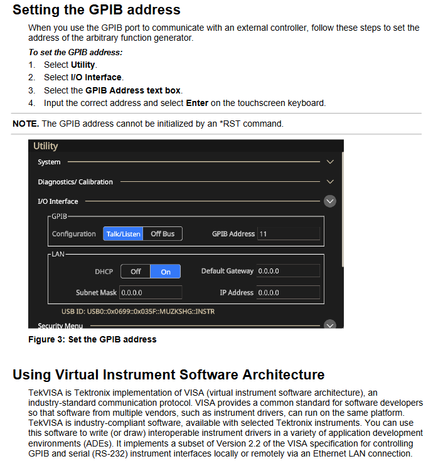Open the Diagnostics/ Calibration menu label
The height and width of the screenshot is (476, 448).
(75, 182)
